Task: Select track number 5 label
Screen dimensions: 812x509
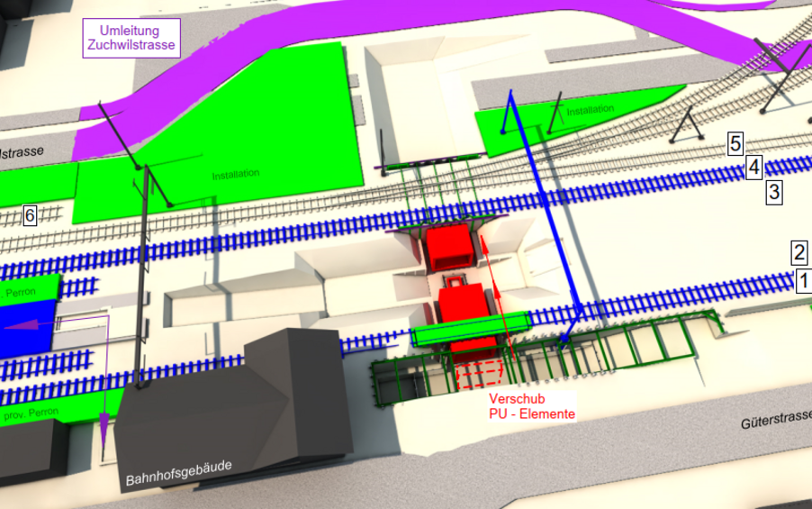Action: 735,143
